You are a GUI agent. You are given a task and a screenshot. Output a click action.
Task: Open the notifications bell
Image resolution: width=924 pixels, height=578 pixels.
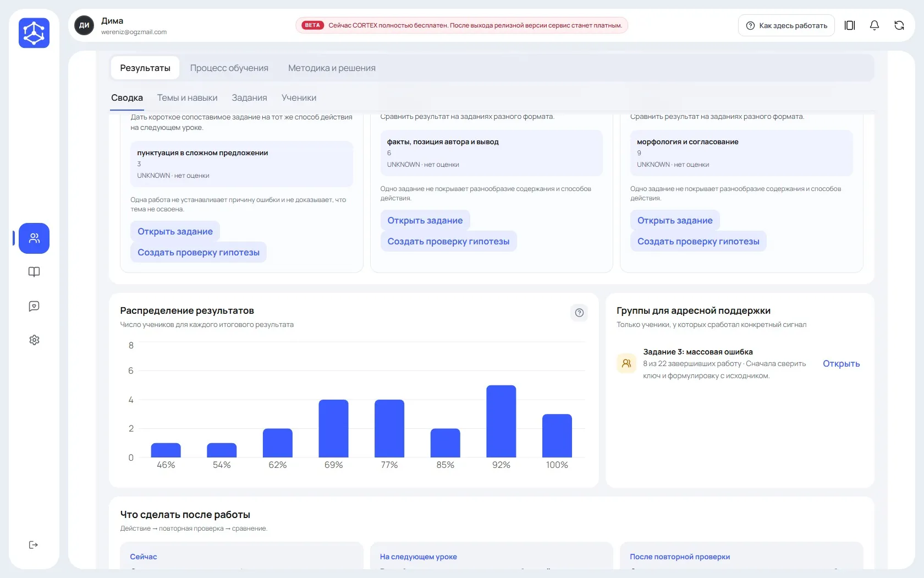pos(875,25)
